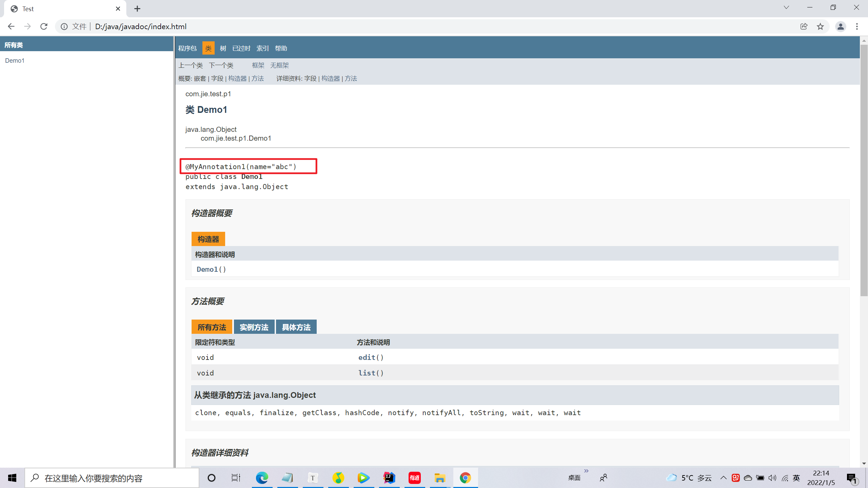Select Demo1 in the all classes list
868x488 pixels.
pos(15,60)
